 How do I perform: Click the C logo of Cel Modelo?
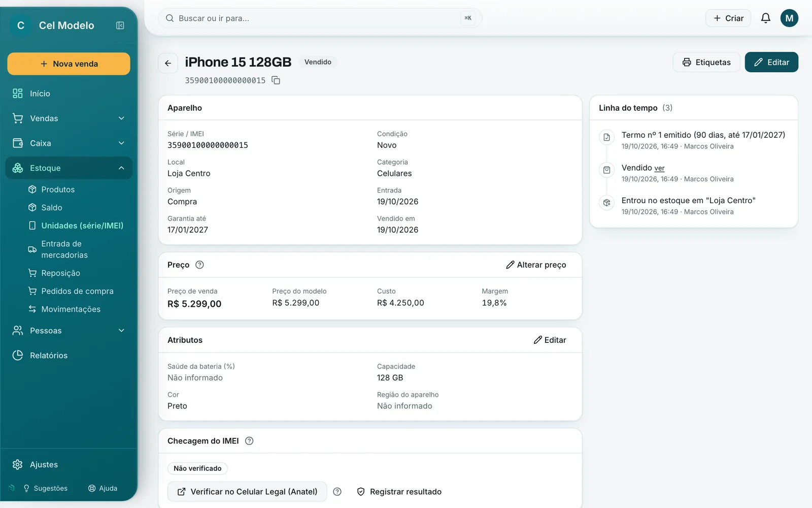(x=21, y=25)
